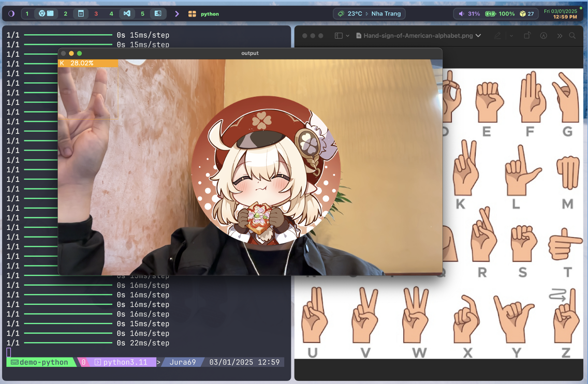Focus the terminal window icon beside Chrome

[x=50, y=13]
